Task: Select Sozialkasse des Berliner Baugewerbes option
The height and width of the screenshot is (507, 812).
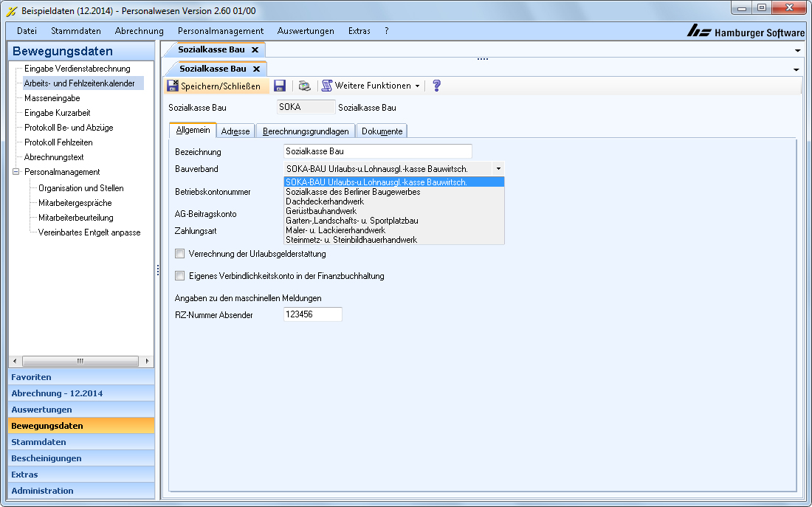Action: click(394, 192)
